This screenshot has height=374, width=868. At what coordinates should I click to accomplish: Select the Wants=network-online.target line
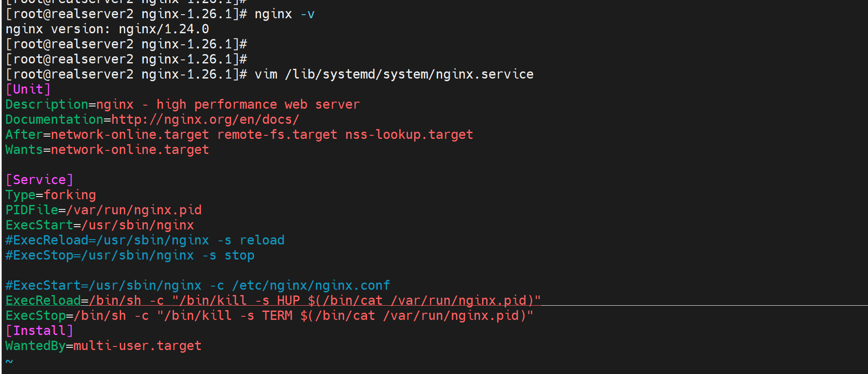click(107, 150)
